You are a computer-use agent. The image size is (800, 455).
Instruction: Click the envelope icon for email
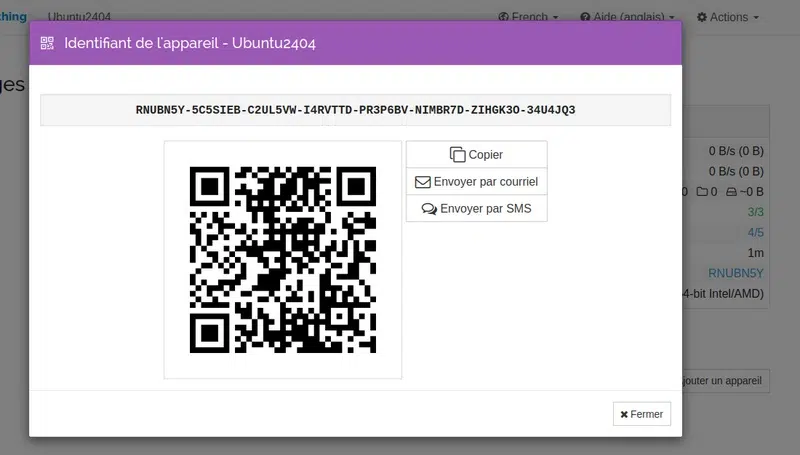422,182
